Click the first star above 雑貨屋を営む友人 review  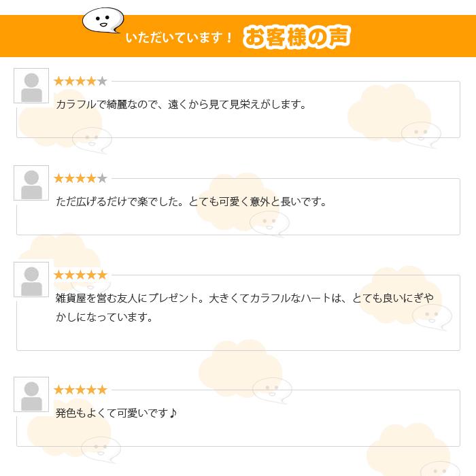[x=59, y=275]
